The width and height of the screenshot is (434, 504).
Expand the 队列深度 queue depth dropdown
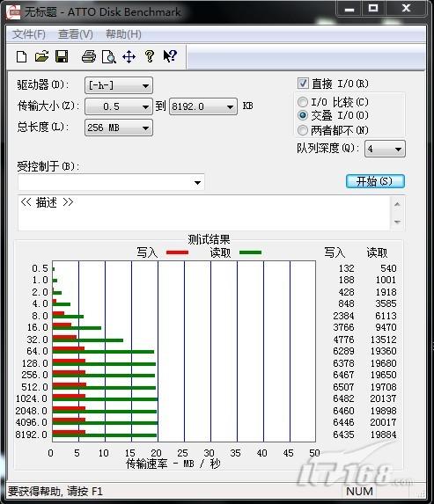pyautogui.click(x=385, y=149)
